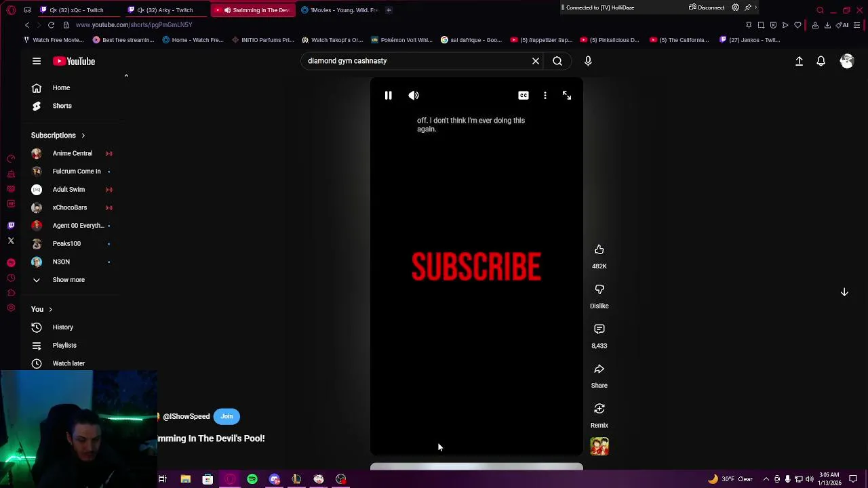The image size is (868, 488).
Task: Expand the Subscriptions section
Action: pos(58,136)
